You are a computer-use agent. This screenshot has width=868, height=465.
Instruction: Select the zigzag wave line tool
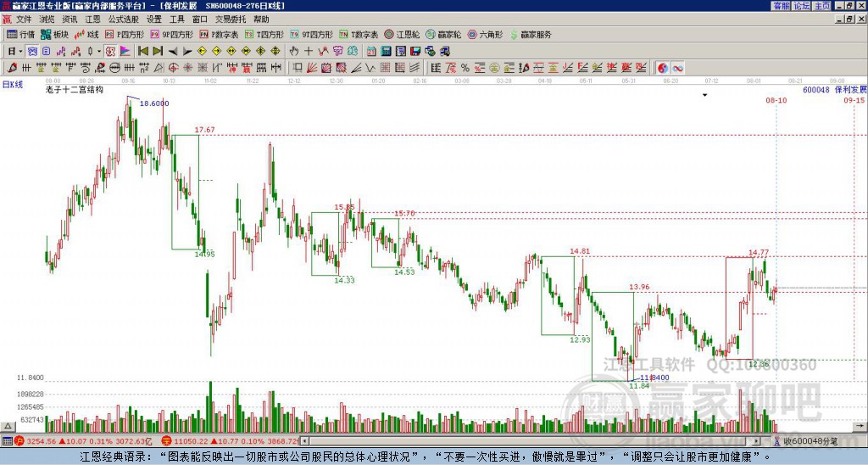370,68
